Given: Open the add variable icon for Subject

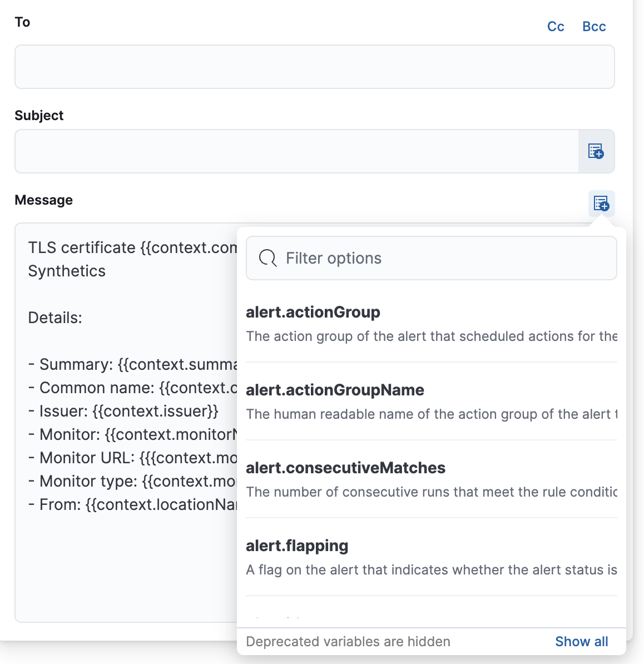Looking at the screenshot, I should 596,151.
